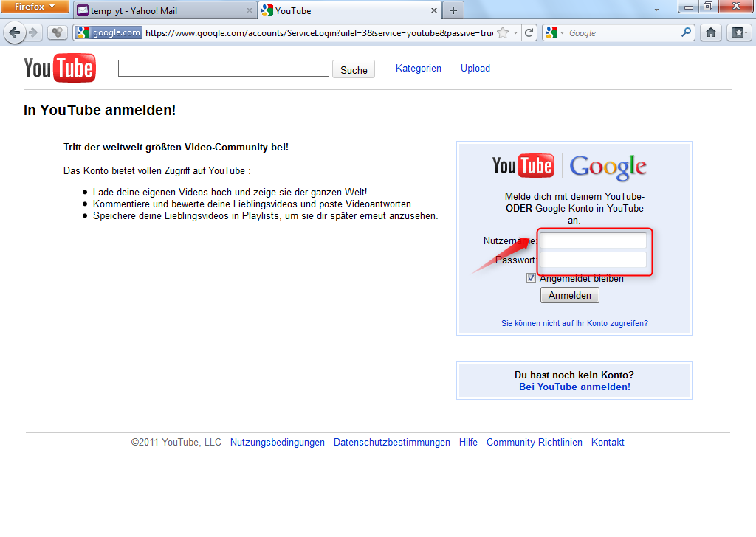756x537 pixels.
Task: Open the Hilfe link in the footer
Action: point(468,442)
